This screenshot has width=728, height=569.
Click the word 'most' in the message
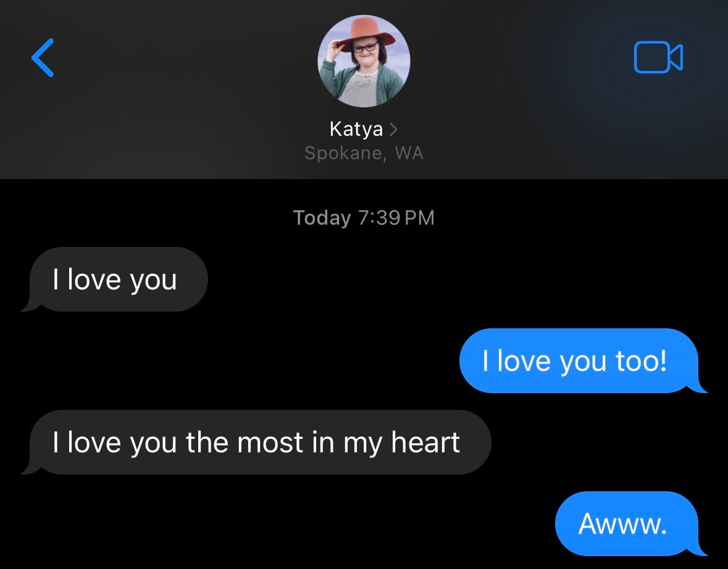click(x=270, y=442)
